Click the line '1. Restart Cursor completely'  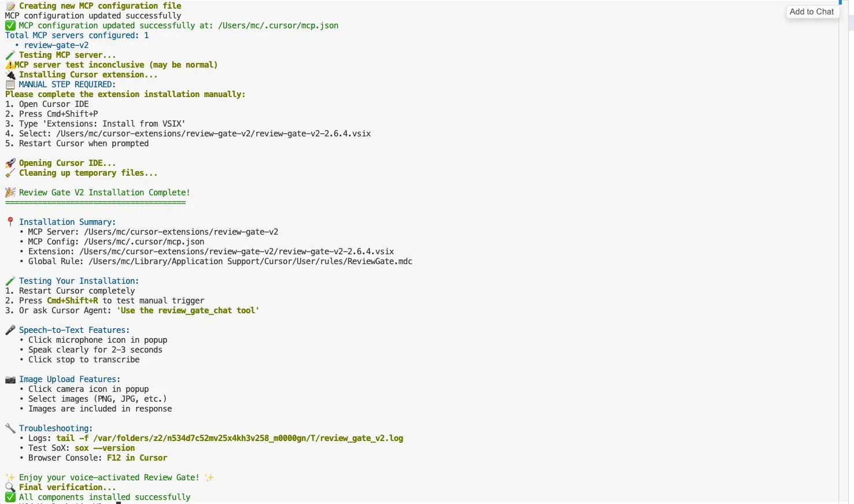pos(70,291)
